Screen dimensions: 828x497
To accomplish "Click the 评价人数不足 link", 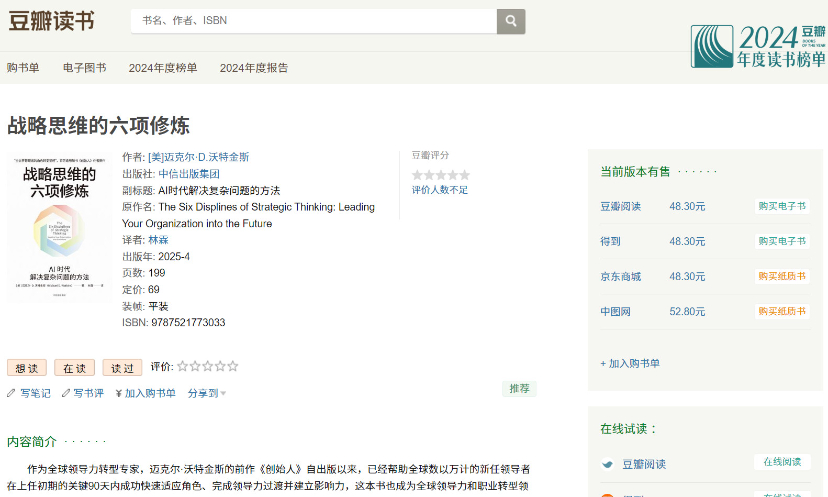I will coord(440,190).
